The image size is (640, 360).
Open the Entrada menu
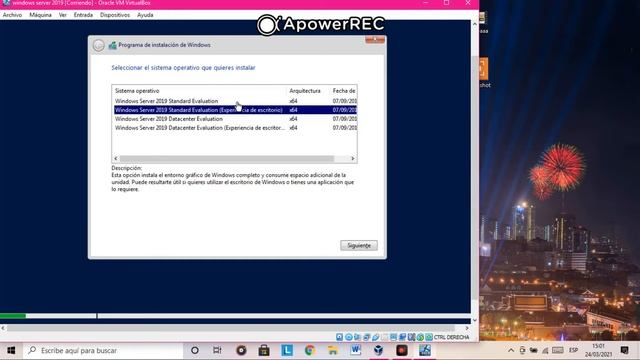(83, 15)
